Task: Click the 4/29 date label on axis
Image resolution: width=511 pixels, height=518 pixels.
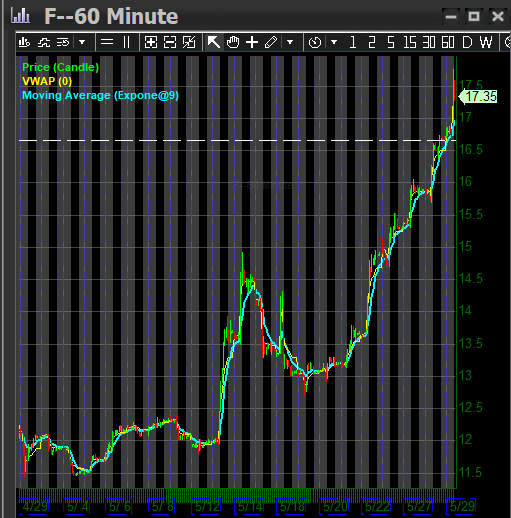Action: click(x=35, y=506)
